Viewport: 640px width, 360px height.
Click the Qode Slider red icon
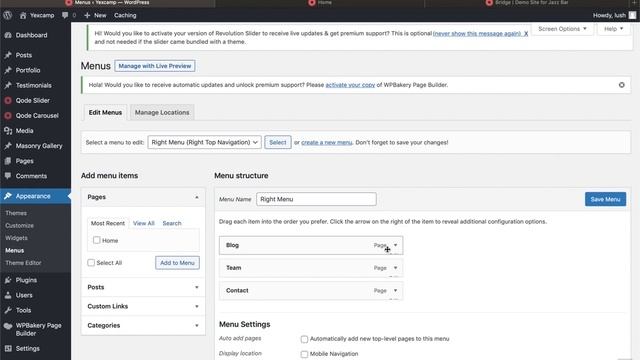8,100
